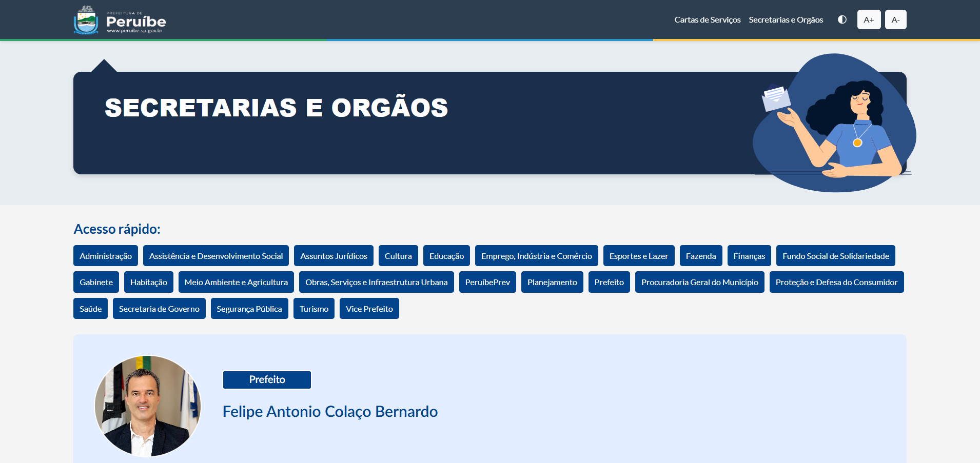The image size is (980, 463).
Task: Open Procuradoria Geral do Município
Action: pyautogui.click(x=700, y=282)
